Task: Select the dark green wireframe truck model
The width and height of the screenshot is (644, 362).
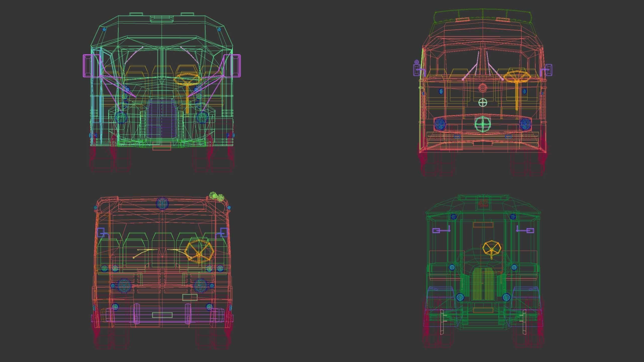Action: [483, 271]
